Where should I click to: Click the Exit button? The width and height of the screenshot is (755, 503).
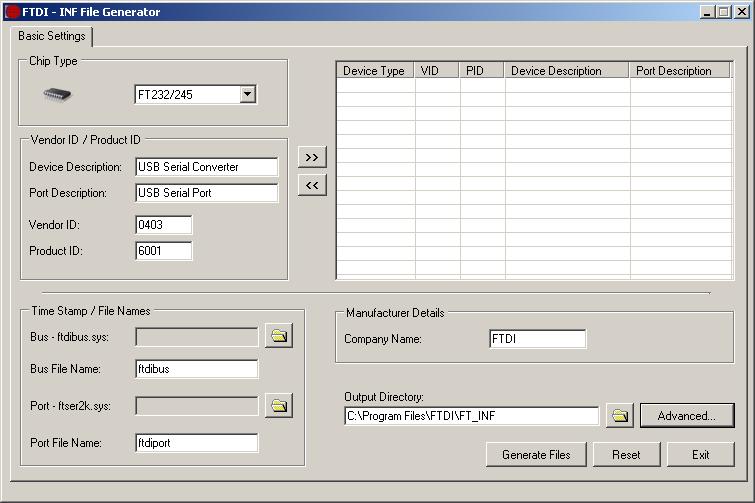pyautogui.click(x=700, y=454)
